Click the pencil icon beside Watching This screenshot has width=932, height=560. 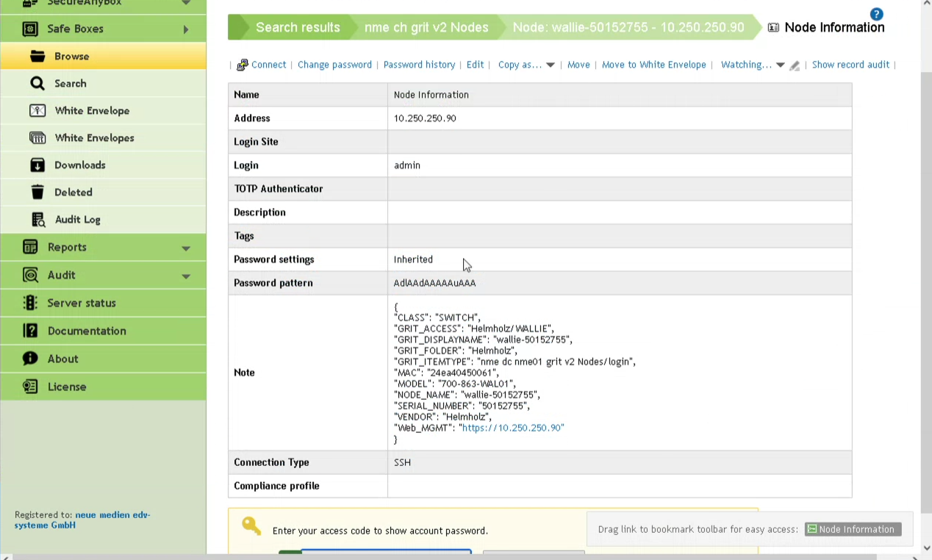[795, 65]
